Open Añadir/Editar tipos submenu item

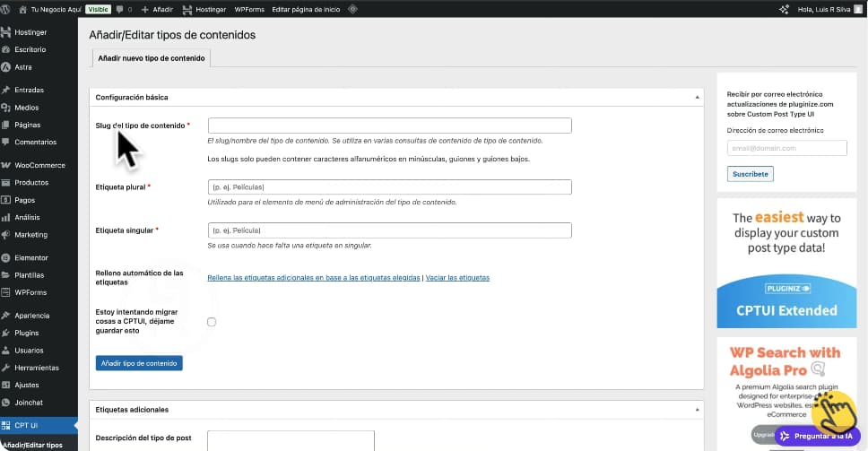click(32, 445)
